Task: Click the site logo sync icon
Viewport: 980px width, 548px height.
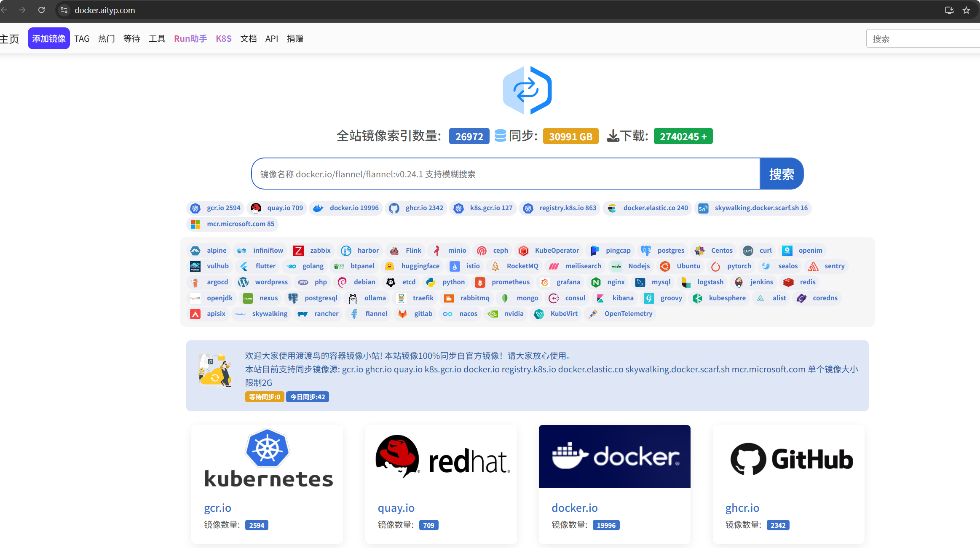Action: 527,90
